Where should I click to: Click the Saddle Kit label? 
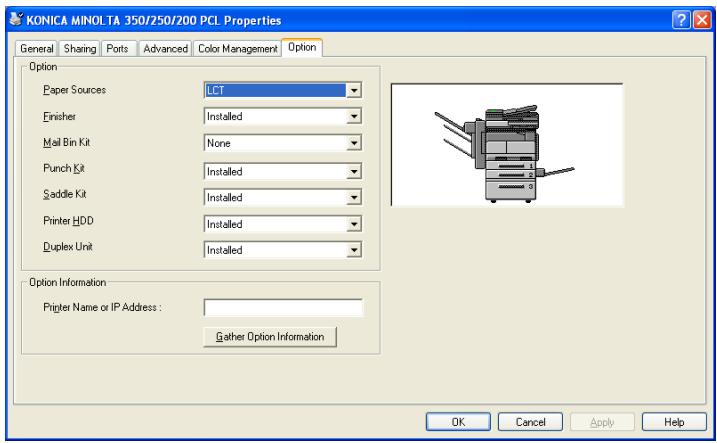64,194
